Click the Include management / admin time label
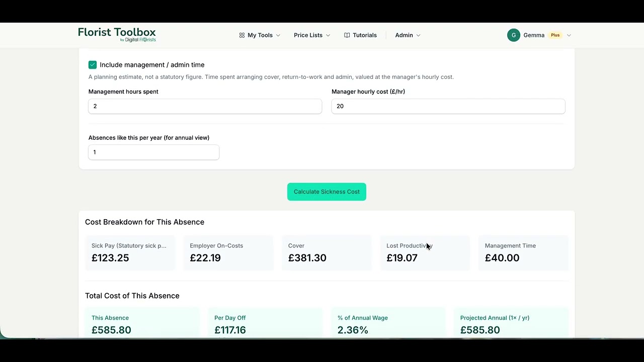Image resolution: width=644 pixels, height=362 pixels. [x=152, y=65]
